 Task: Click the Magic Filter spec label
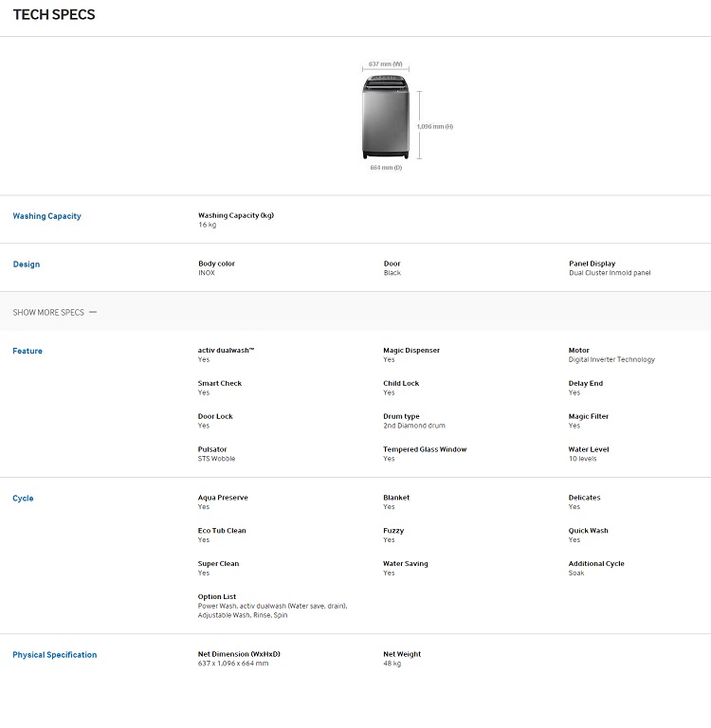(589, 416)
